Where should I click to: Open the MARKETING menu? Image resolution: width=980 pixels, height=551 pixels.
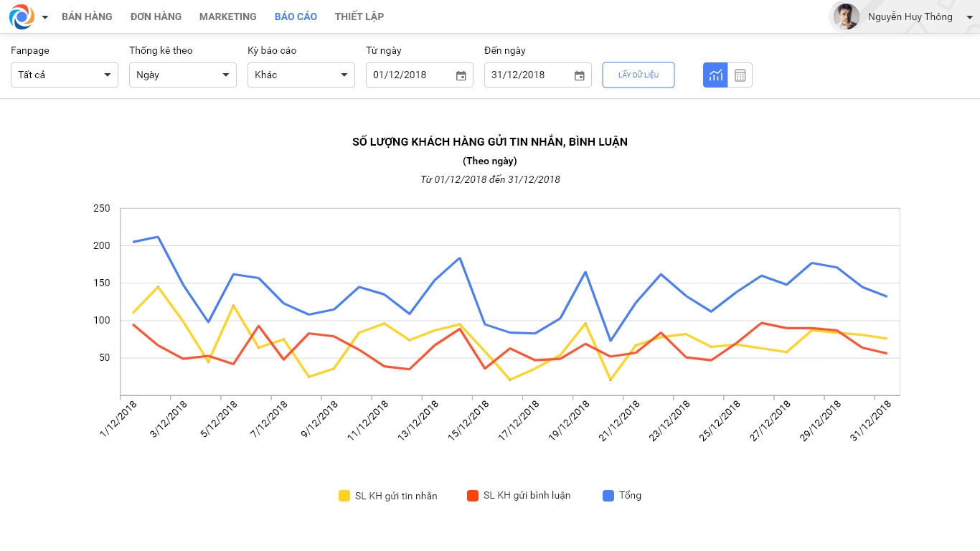point(227,17)
